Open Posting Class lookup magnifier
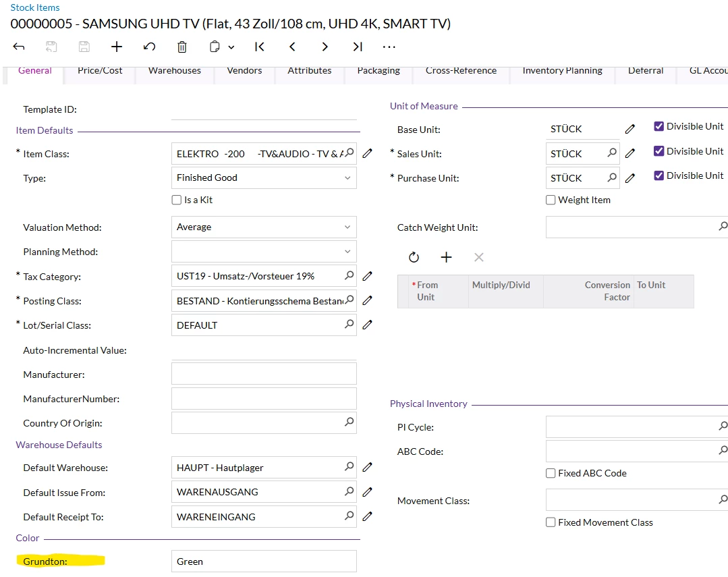Viewport: 728px width, 577px height. pos(349,300)
